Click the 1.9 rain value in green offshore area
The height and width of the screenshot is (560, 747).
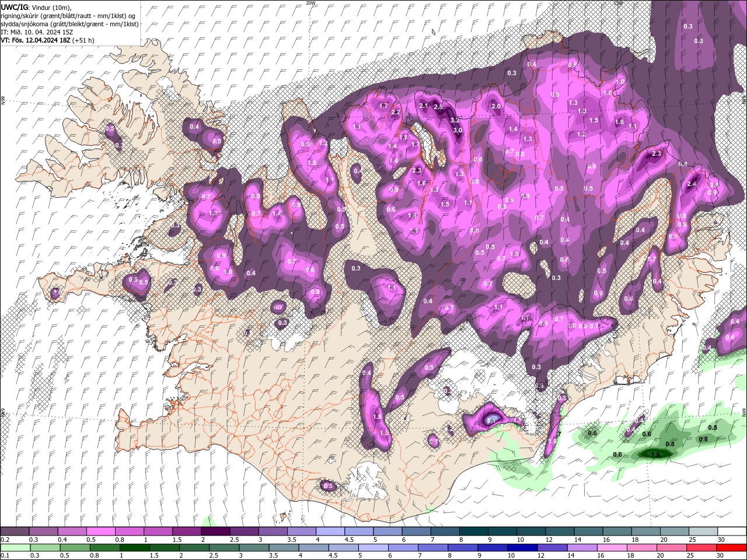click(655, 454)
